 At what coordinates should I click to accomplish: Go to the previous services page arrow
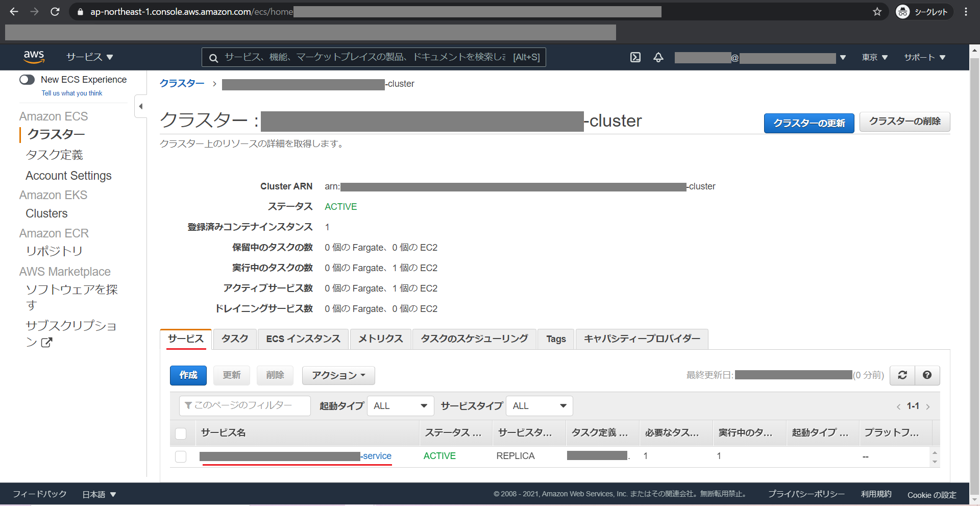[898, 407]
